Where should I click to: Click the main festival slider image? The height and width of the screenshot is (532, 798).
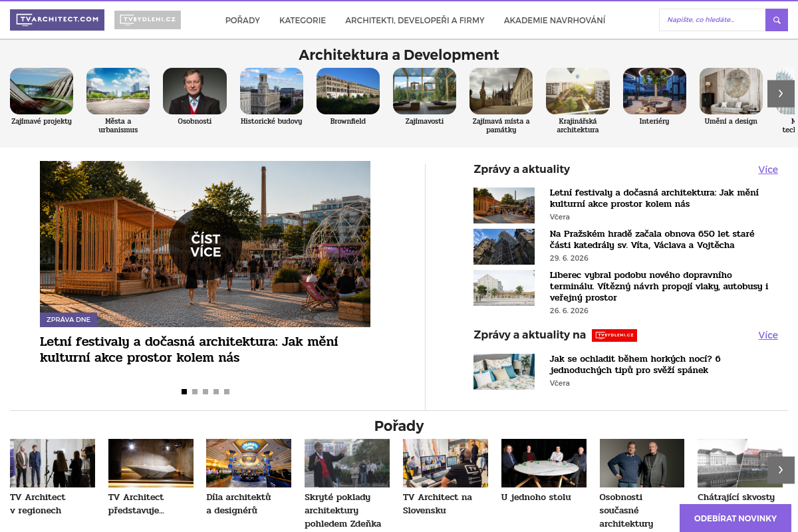click(205, 244)
